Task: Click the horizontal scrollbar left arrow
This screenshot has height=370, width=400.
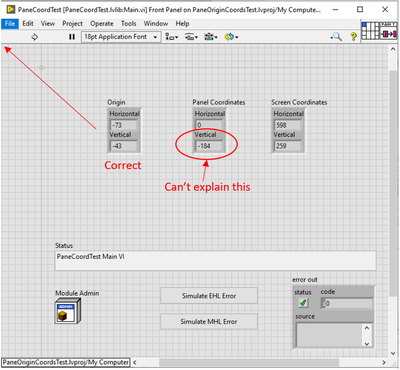Action: (135, 362)
